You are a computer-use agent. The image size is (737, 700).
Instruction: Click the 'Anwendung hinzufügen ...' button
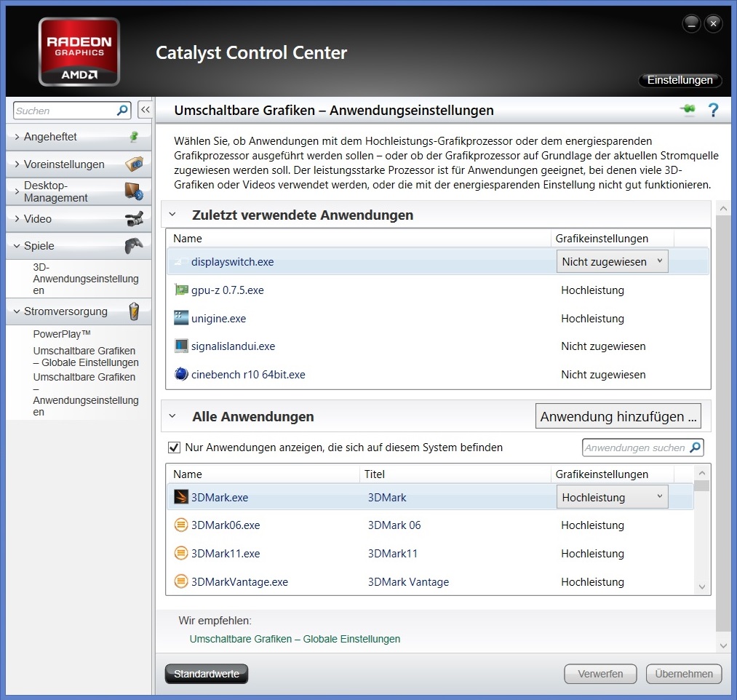pos(618,416)
